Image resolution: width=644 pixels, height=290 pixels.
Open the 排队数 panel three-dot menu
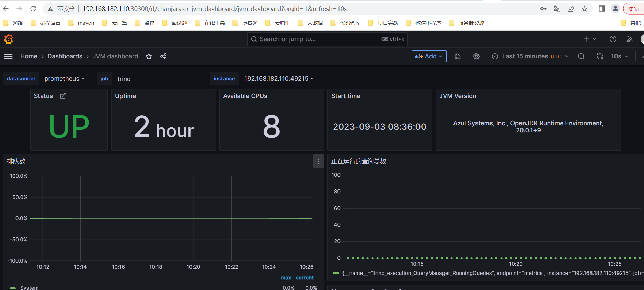click(319, 161)
